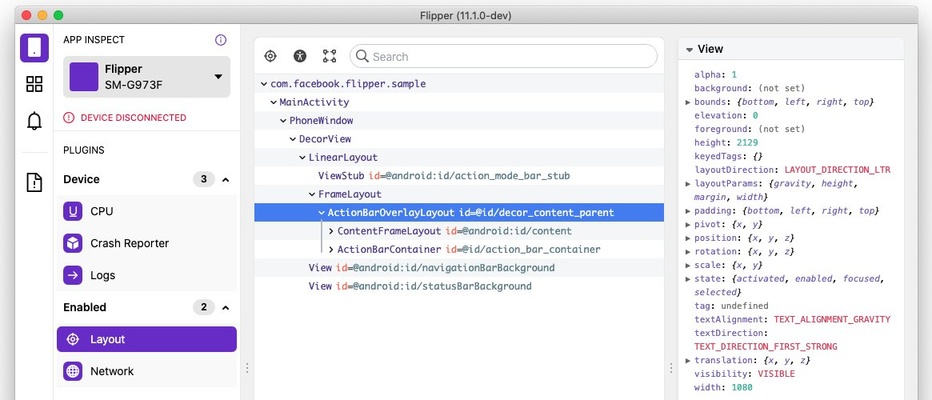Click the Device plugin count badge 3
The width and height of the screenshot is (932, 400).
(x=204, y=179)
